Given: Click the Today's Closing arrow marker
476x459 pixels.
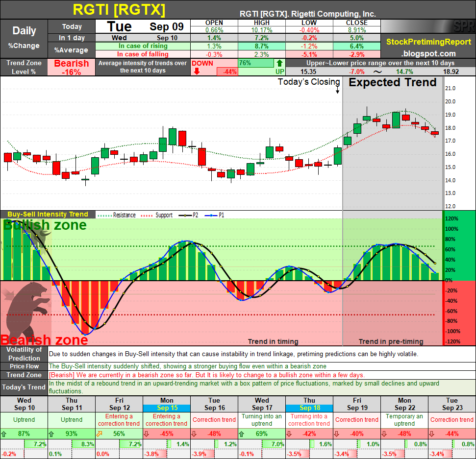Looking at the screenshot, I should [338, 90].
